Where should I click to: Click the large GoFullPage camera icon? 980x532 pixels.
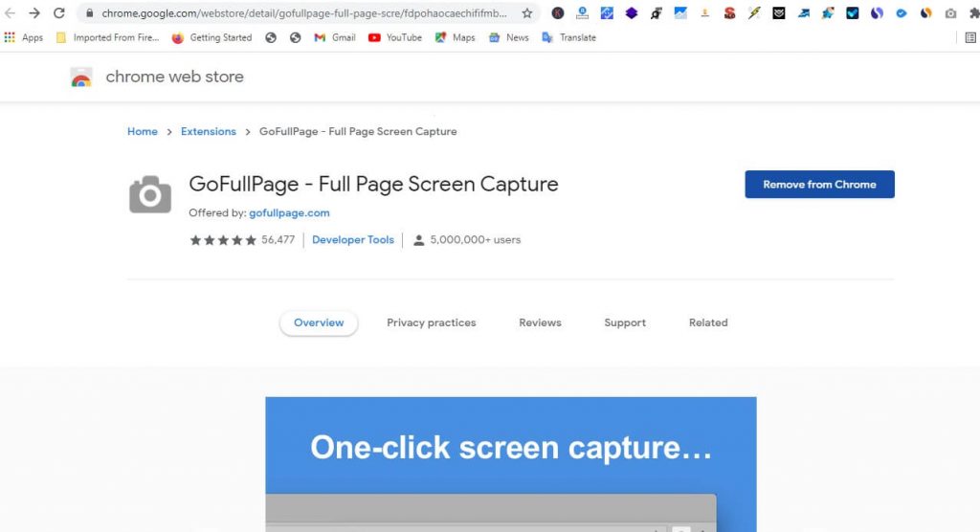click(150, 194)
